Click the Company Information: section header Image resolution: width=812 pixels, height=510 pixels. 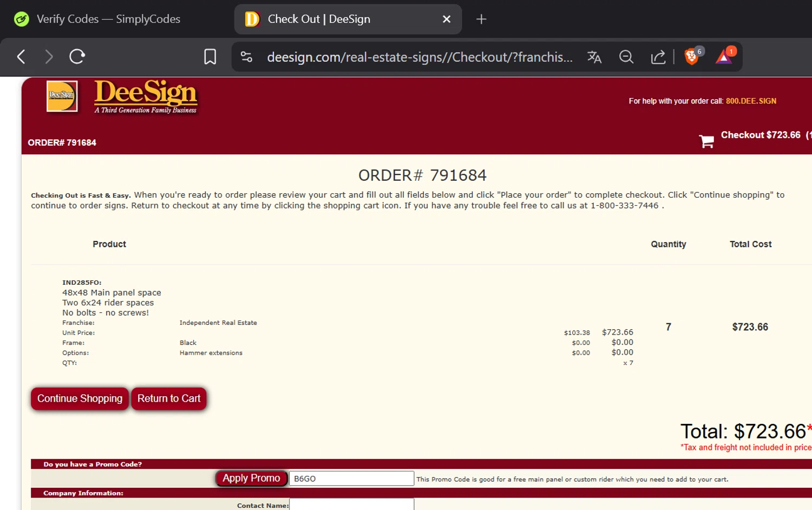(83, 493)
